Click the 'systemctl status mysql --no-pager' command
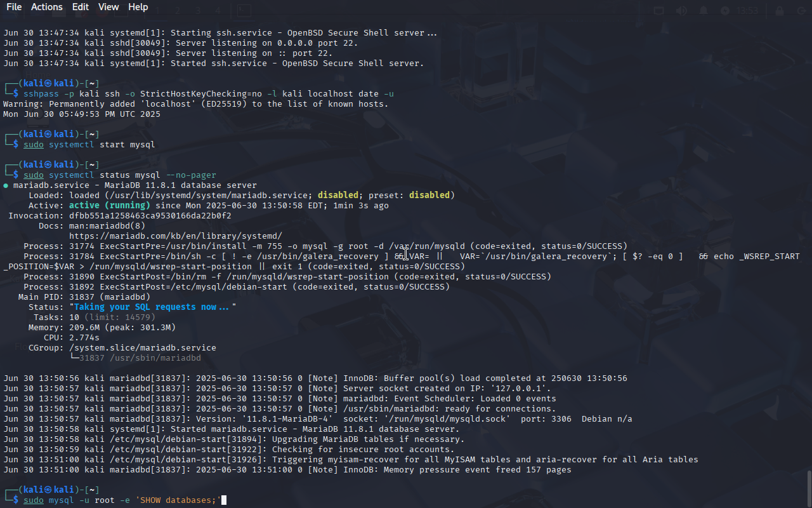Viewport: 812px width, 508px height. click(x=133, y=175)
